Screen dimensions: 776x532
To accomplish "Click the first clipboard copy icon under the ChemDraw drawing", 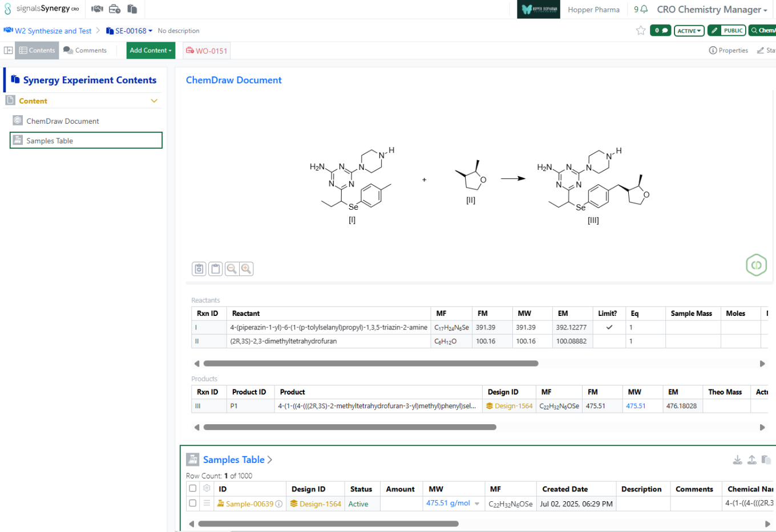I will coord(199,269).
